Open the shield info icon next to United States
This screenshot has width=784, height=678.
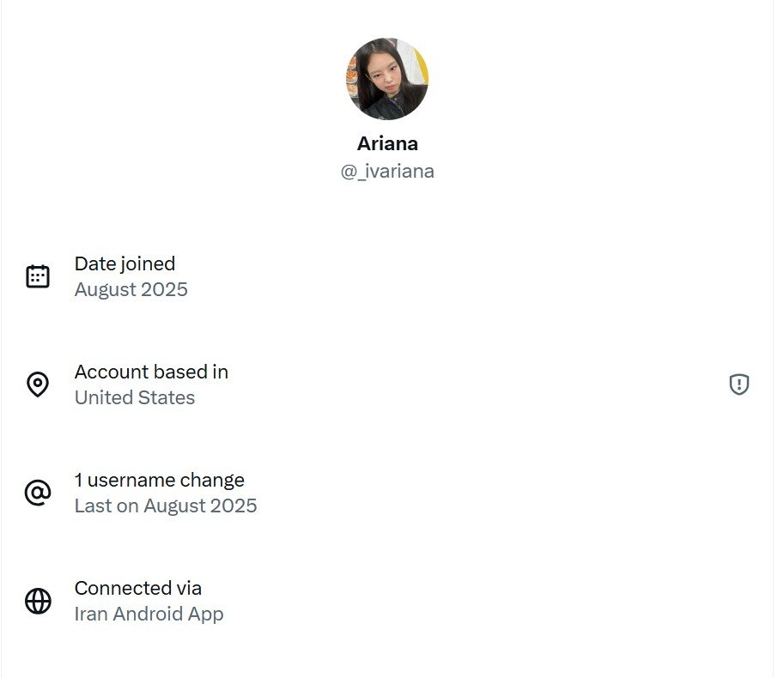click(738, 384)
